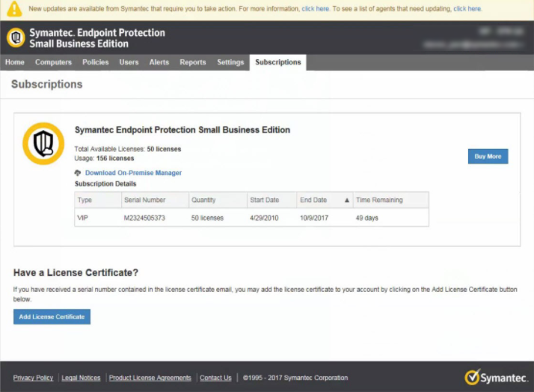
Task: Open the Users tab
Action: pyautogui.click(x=129, y=62)
